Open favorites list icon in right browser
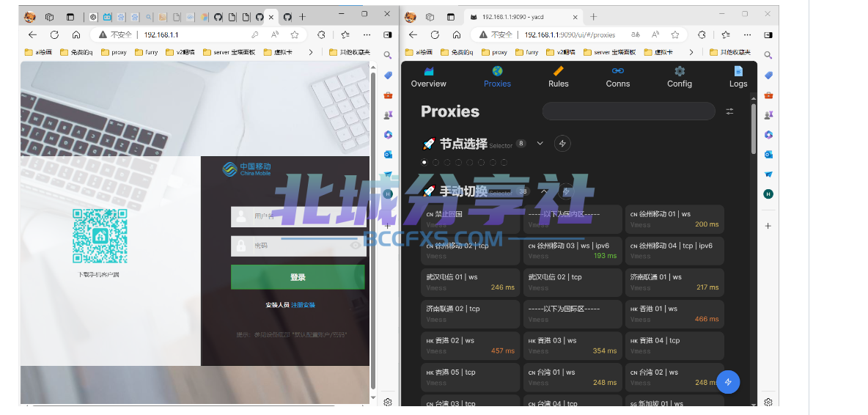 tap(726, 35)
